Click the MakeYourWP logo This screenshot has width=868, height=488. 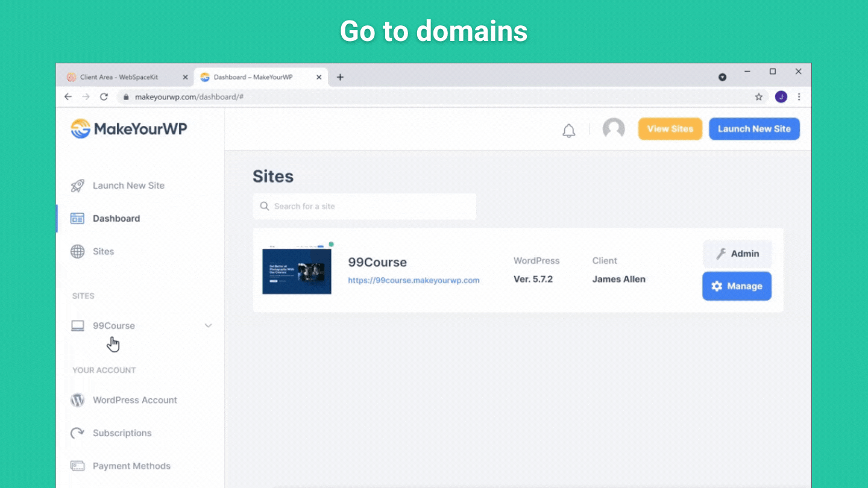point(129,129)
